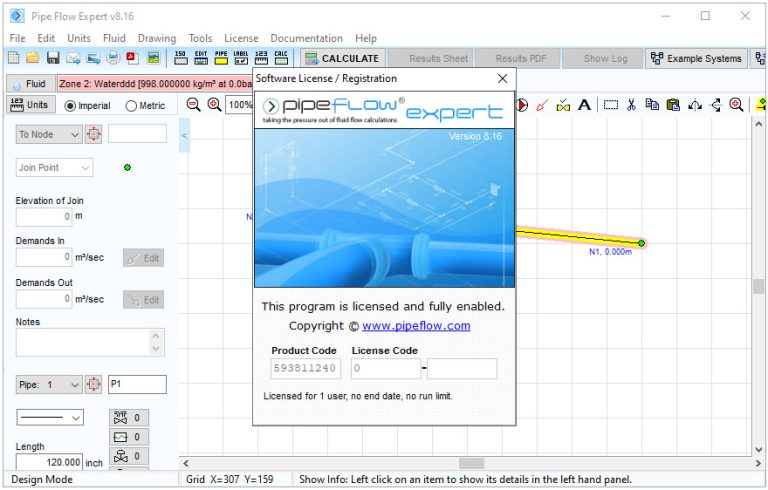Zoom out with the minus magnifier icon
This screenshot has width=768, height=490.
point(193,104)
